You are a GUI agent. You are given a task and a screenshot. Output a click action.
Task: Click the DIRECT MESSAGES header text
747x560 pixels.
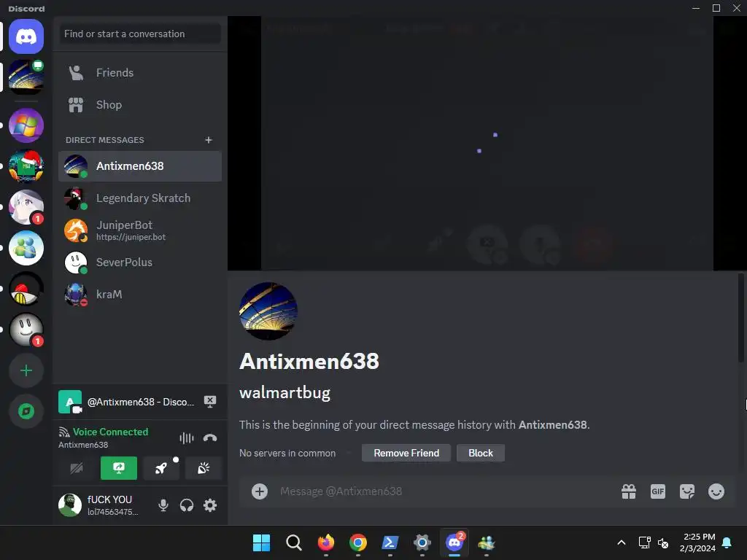coord(105,140)
